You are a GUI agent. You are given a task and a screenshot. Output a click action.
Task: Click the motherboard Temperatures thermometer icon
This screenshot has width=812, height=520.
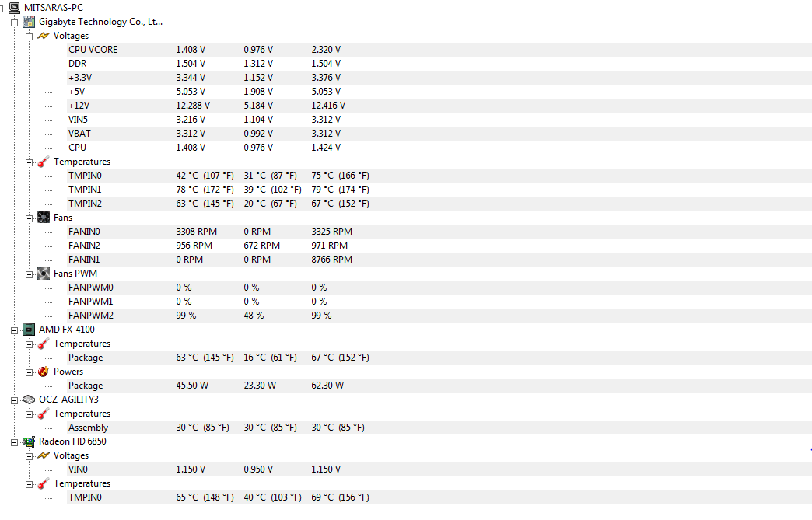point(44,162)
